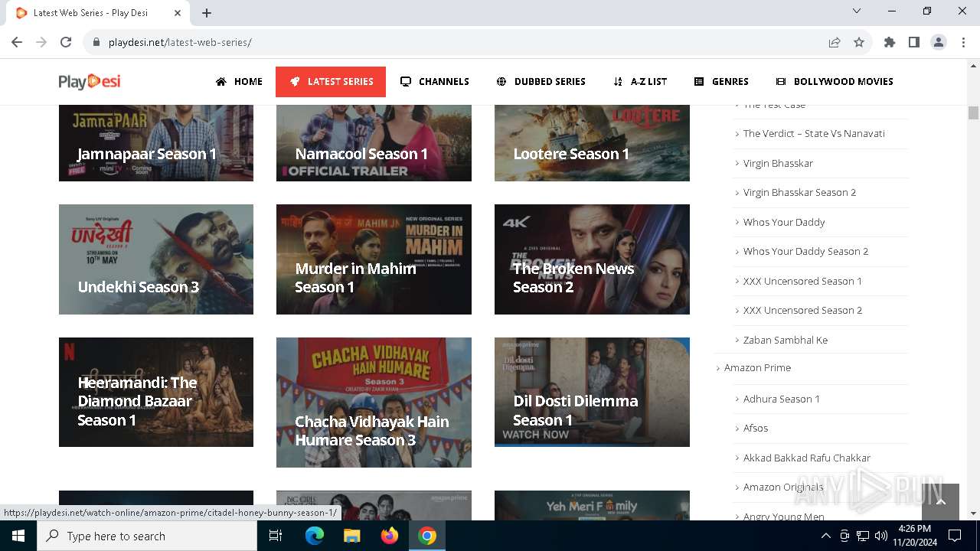Open Task View on the taskbar
The height and width of the screenshot is (551, 980).
coord(276,536)
